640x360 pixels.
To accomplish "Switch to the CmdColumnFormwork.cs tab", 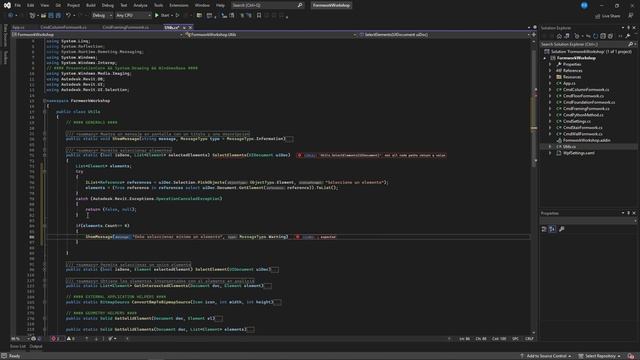I will point(64,27).
